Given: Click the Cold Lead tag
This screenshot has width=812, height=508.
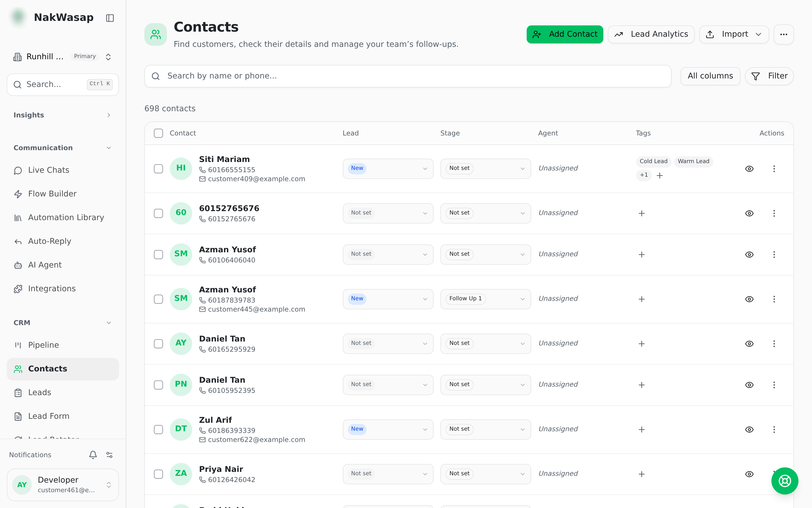Looking at the screenshot, I should (x=653, y=162).
